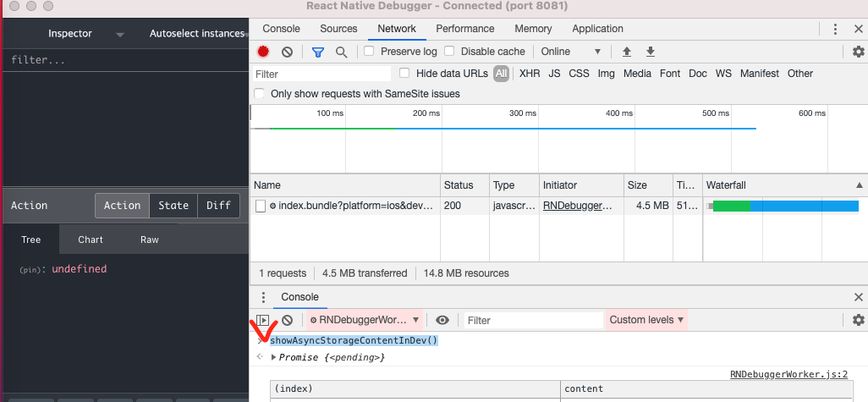Close the DevTools panel
The width and height of the screenshot is (868, 402).
[x=859, y=30]
